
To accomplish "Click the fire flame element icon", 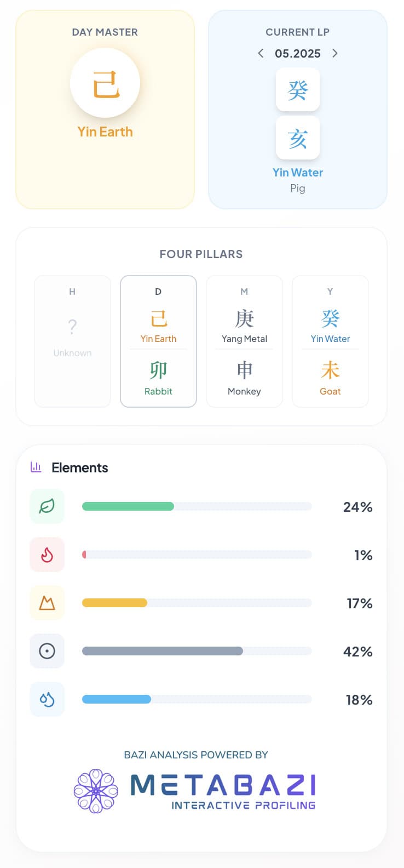I will pyautogui.click(x=47, y=555).
